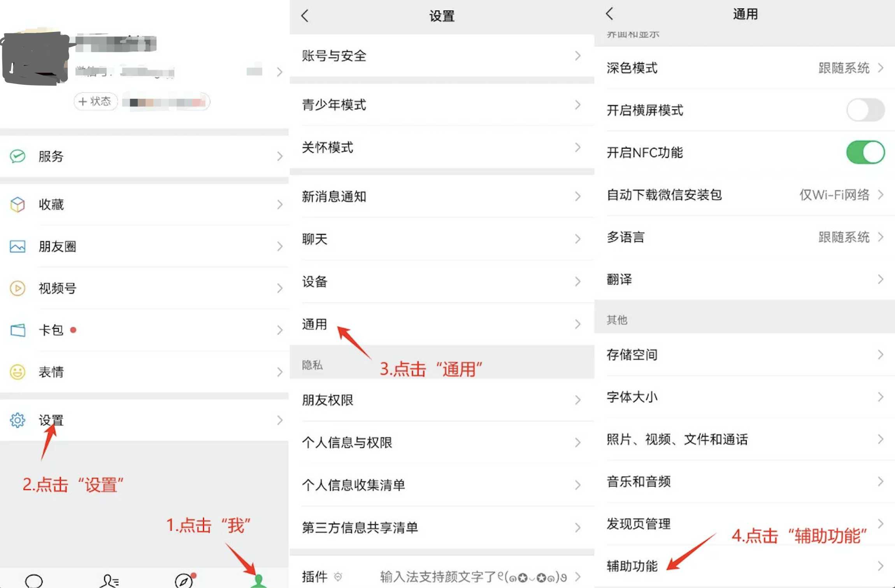Tap the chevron on the 青少年模式 row
The width and height of the screenshot is (895, 588).
click(577, 105)
